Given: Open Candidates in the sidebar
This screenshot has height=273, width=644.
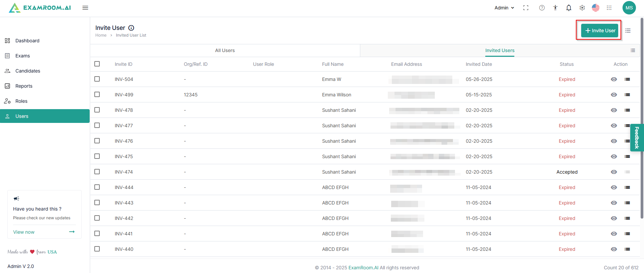Looking at the screenshot, I should click(45, 71).
